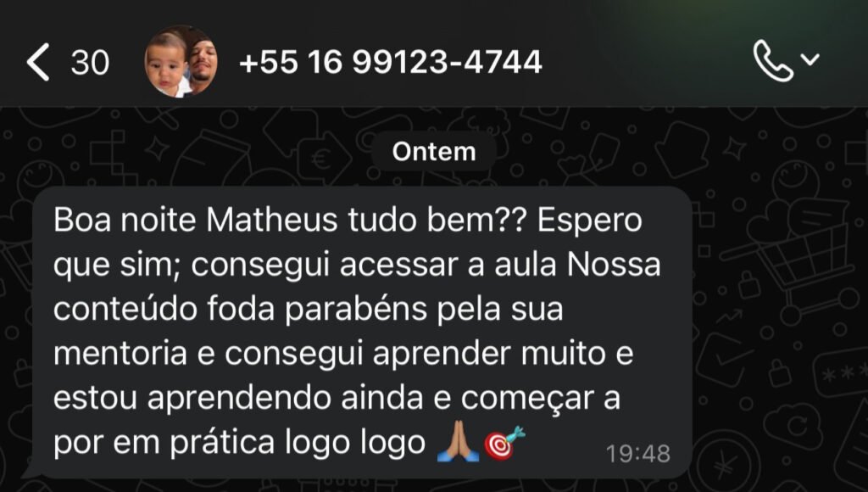
Task: Start a call with the phone icon
Action: (x=773, y=60)
